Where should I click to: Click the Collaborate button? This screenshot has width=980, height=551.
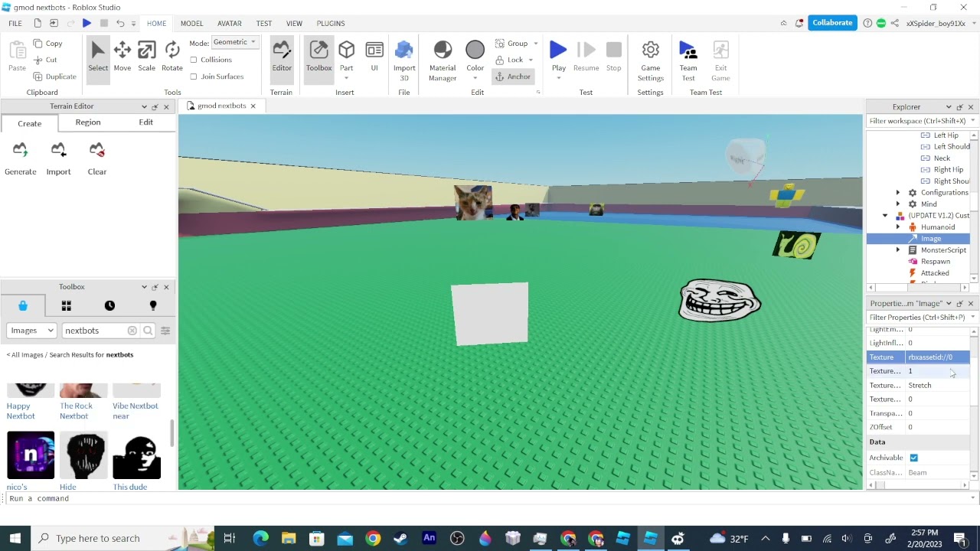point(832,23)
